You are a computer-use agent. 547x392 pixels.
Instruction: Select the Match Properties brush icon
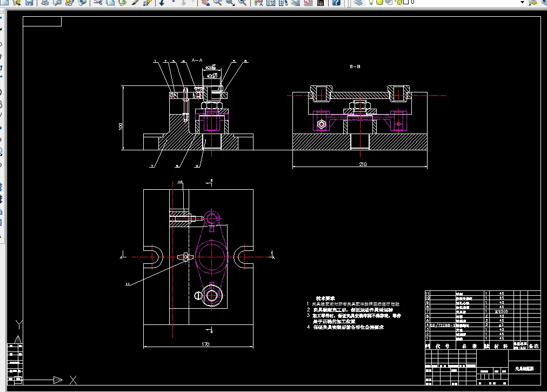(x=135, y=2)
